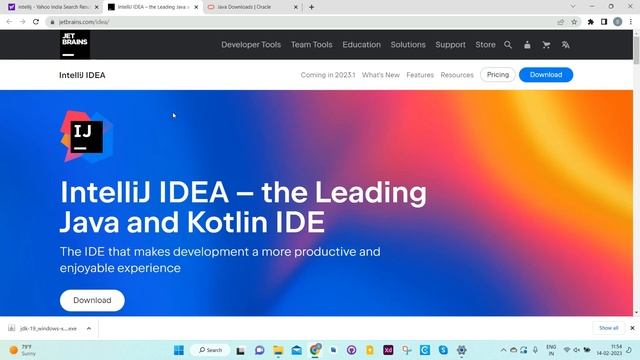This screenshot has height=360, width=640.
Task: Expand the jdk-19 download options chevron
Action: [x=89, y=328]
